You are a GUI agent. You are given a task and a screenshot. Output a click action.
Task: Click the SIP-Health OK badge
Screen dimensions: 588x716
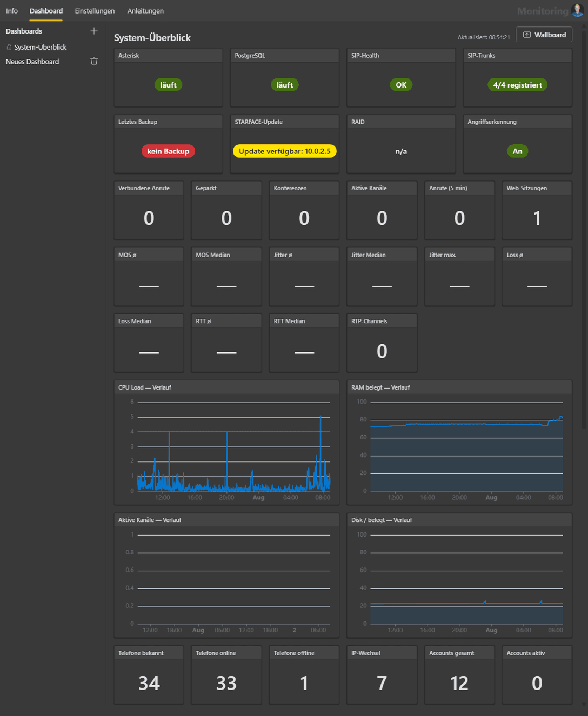pos(401,85)
